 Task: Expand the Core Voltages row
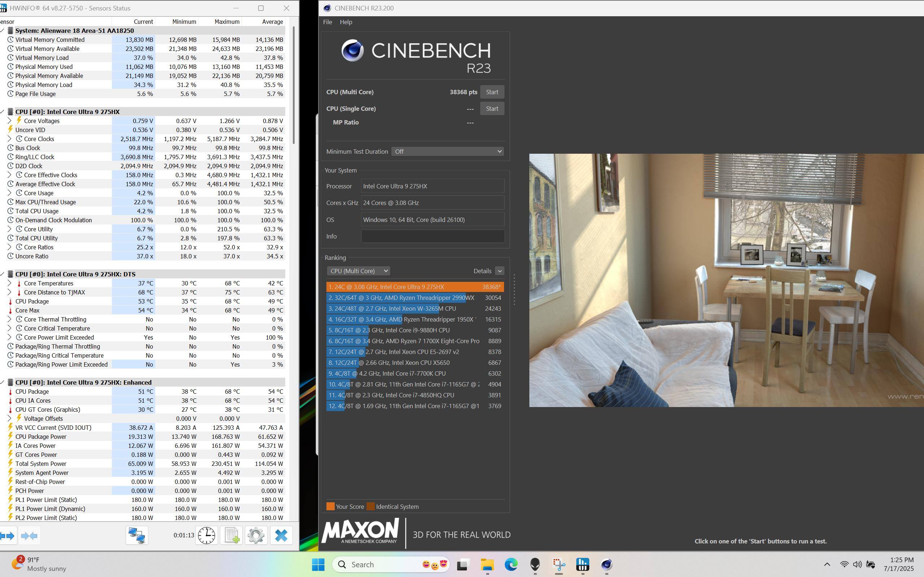coord(9,121)
